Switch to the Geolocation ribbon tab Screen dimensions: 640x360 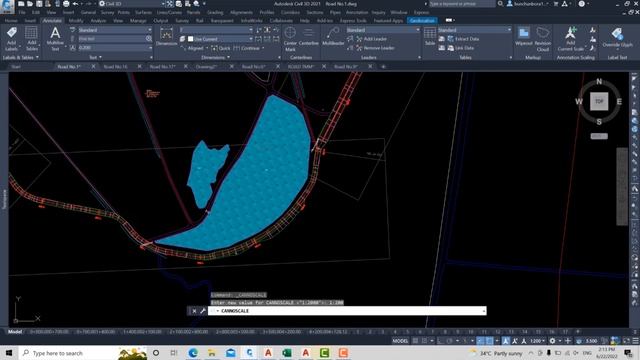[422, 20]
